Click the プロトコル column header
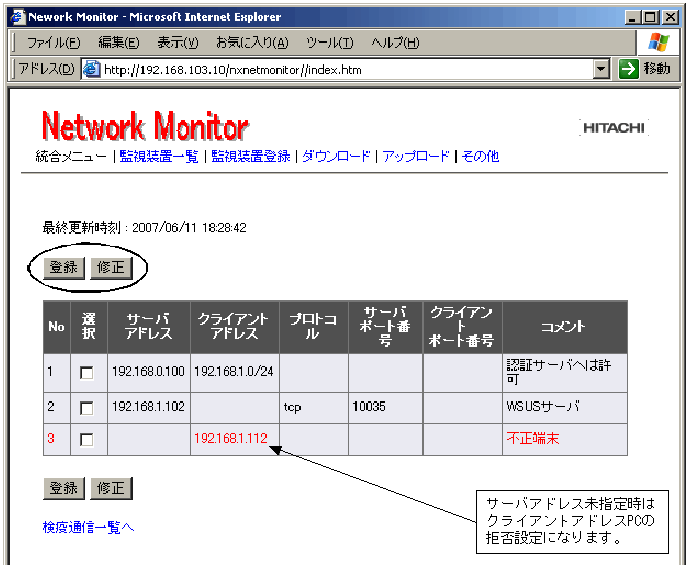Image resolution: width=688 pixels, height=568 pixels. pos(313,326)
